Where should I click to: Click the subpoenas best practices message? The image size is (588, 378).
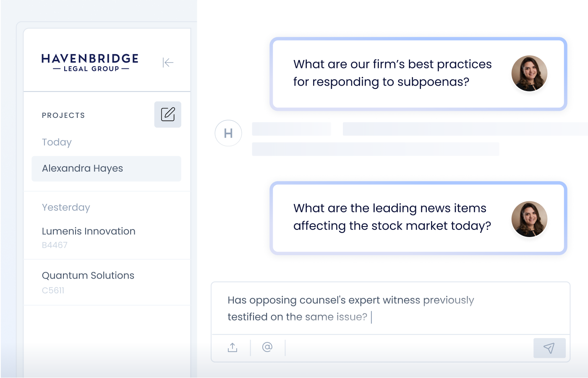(392, 73)
